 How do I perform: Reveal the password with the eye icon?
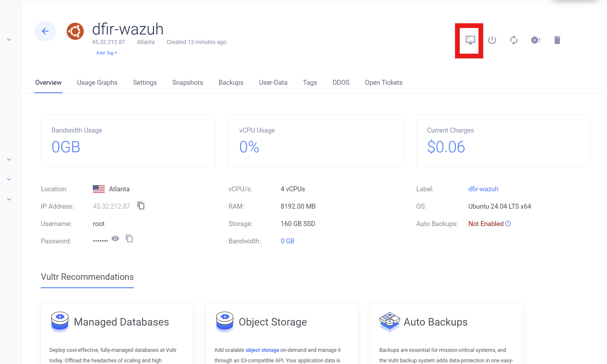click(115, 238)
